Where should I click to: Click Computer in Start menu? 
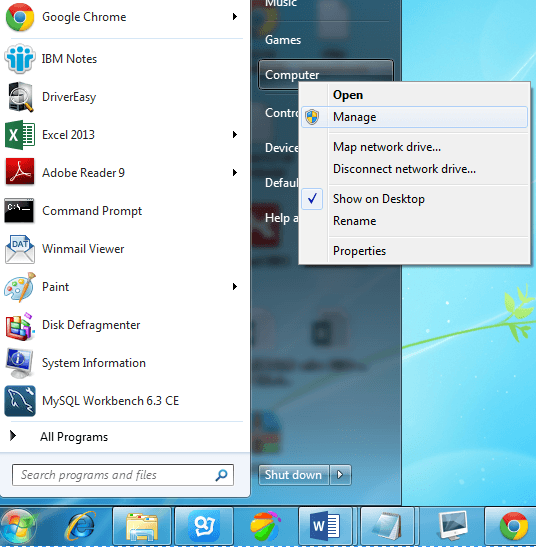(x=326, y=74)
